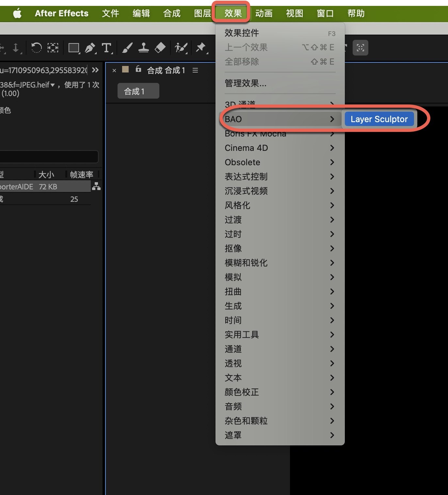Click the 效果 menu in menu bar
Viewport: 448px width, 495px height.
233,13
